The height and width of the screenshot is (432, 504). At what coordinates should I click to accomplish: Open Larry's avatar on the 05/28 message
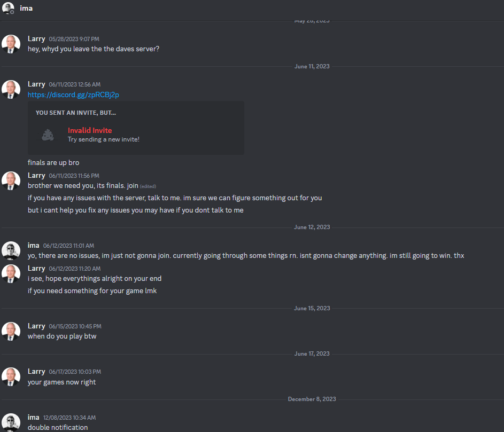[11, 44]
